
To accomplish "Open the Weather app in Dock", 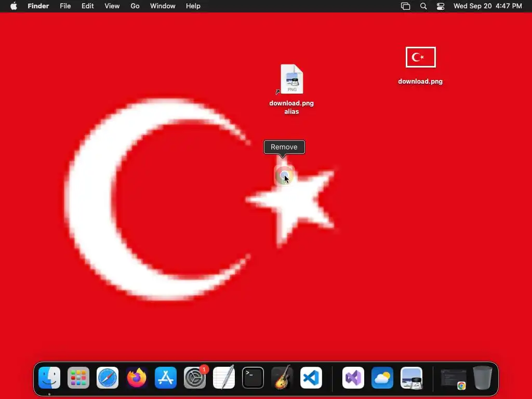I will coord(382,378).
